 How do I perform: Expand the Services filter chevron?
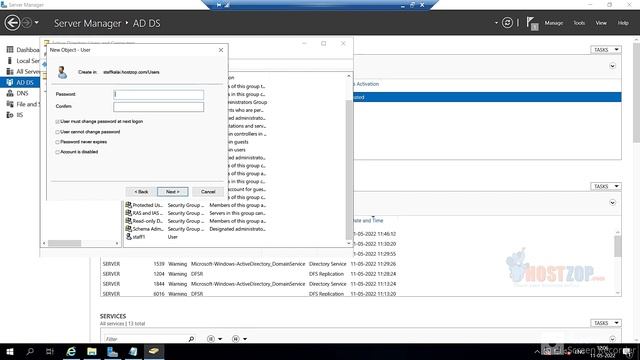(612, 339)
